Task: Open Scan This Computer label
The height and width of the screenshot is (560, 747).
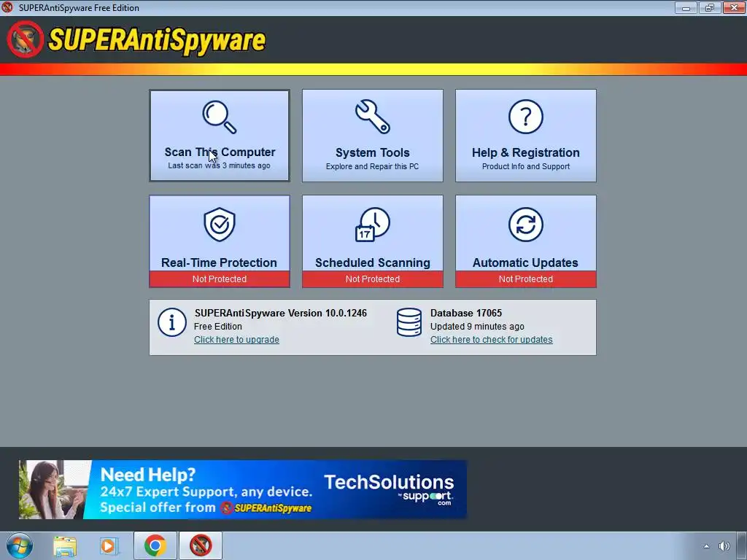Action: point(220,152)
